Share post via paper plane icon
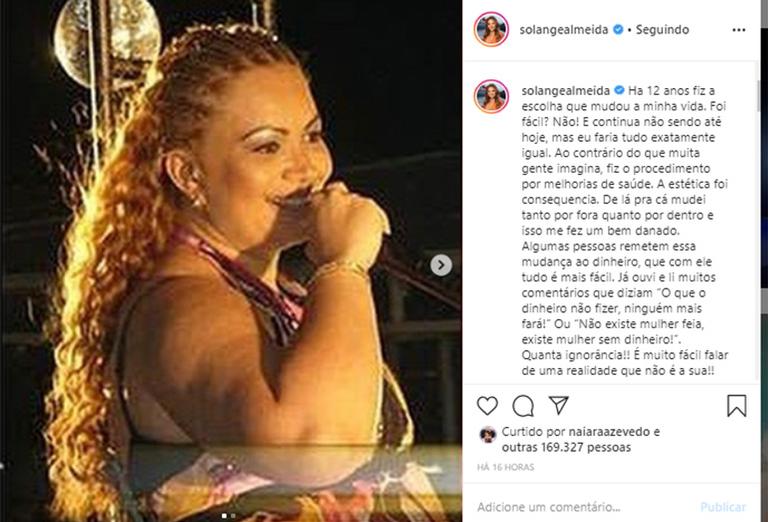 (x=559, y=405)
